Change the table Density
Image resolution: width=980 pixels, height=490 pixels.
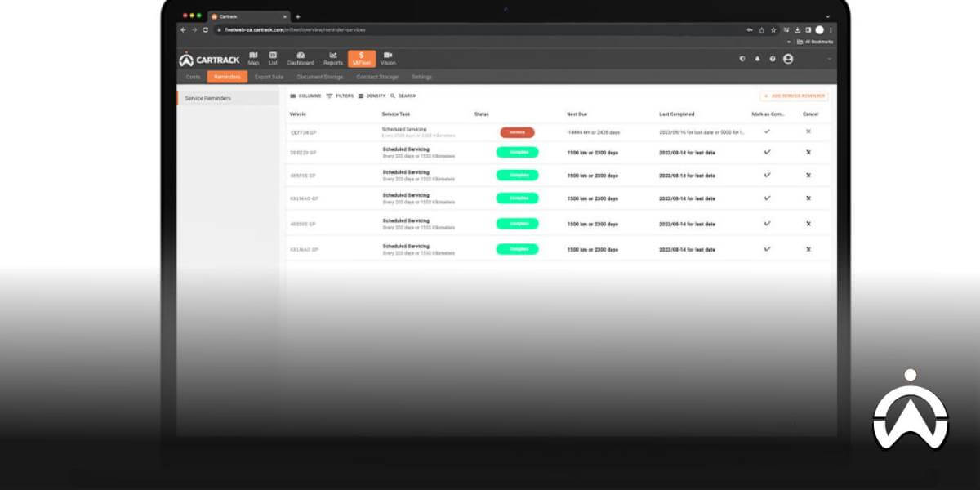tap(372, 96)
